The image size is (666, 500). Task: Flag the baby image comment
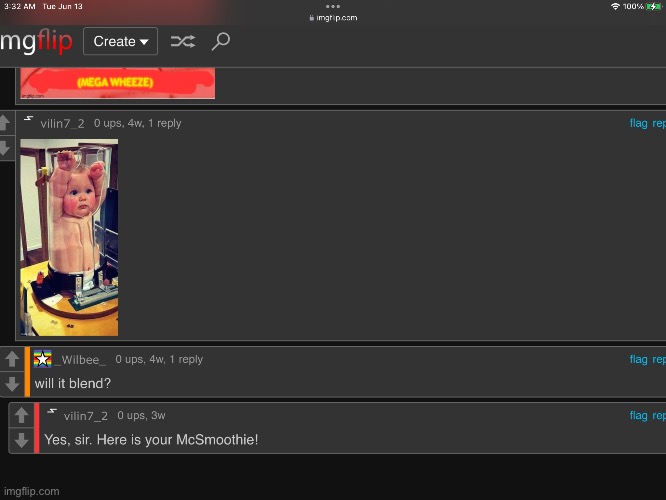click(638, 123)
